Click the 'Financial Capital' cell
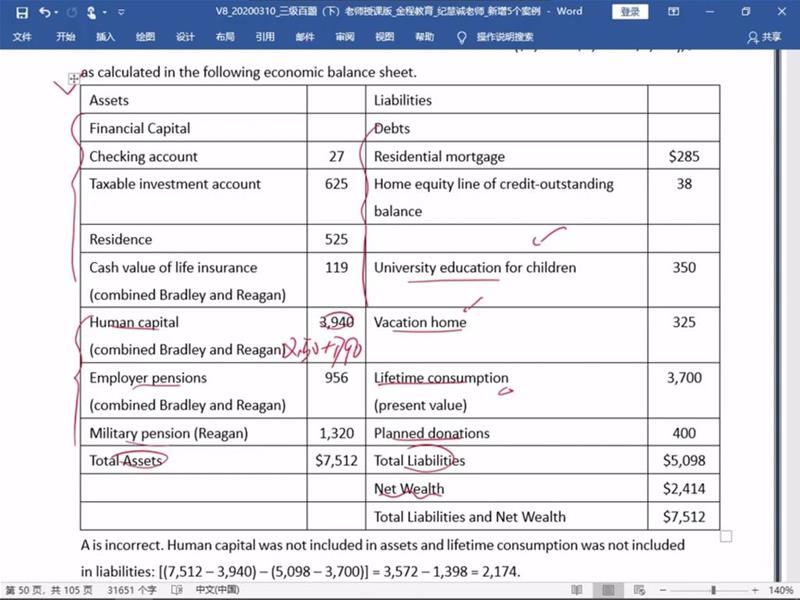 tap(193, 128)
